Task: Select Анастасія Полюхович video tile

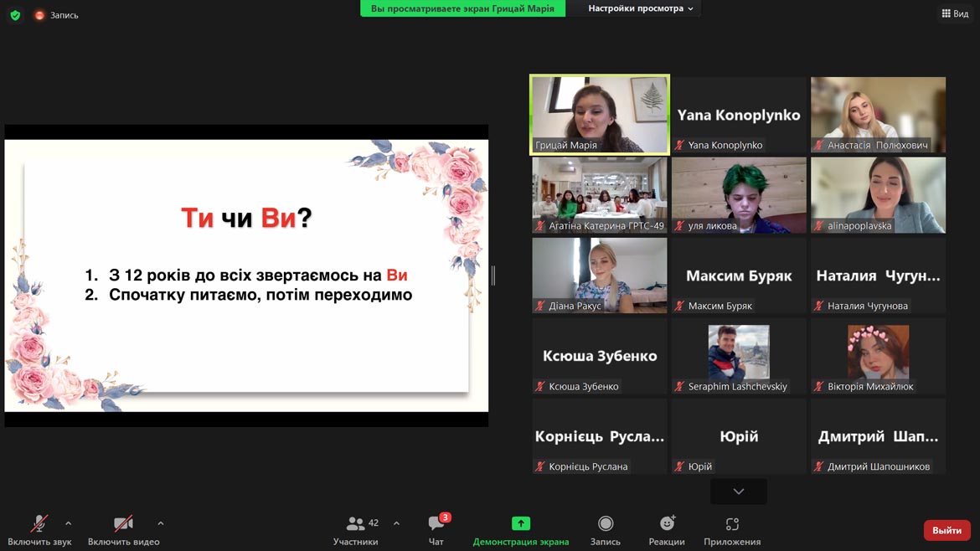Action: (878, 115)
